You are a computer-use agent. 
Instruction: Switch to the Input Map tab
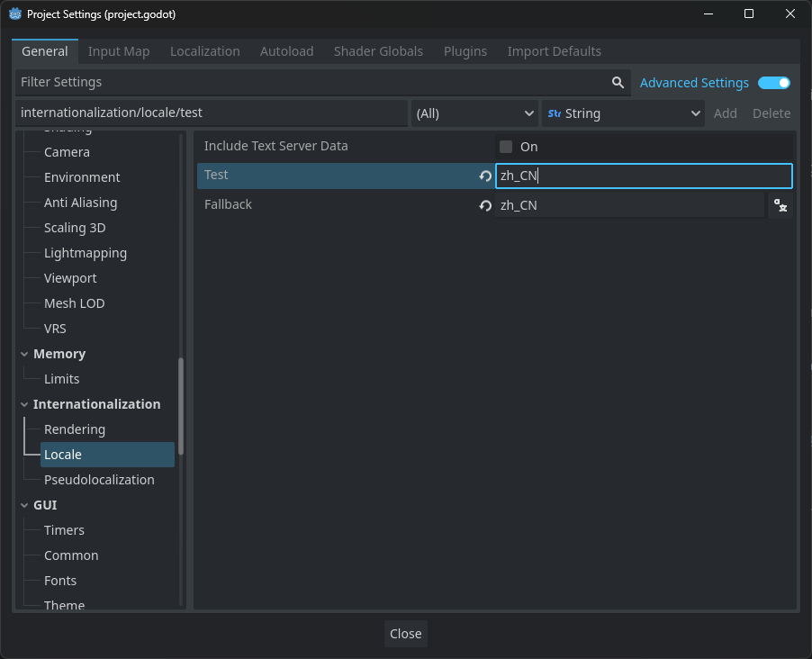(x=119, y=51)
